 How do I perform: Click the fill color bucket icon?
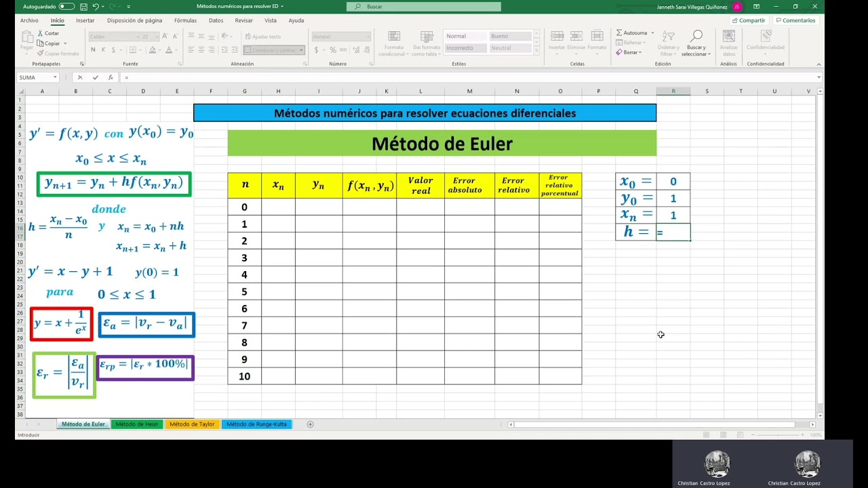pos(152,49)
